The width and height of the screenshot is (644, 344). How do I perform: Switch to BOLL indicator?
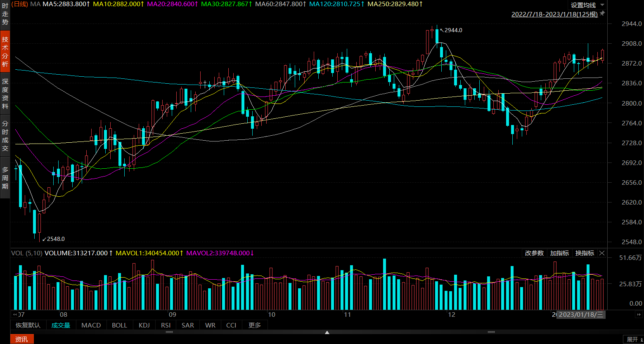120,325
